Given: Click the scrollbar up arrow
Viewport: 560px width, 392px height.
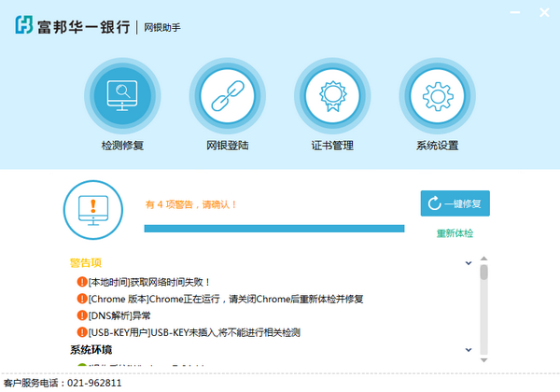Looking at the screenshot, I should tap(483, 259).
